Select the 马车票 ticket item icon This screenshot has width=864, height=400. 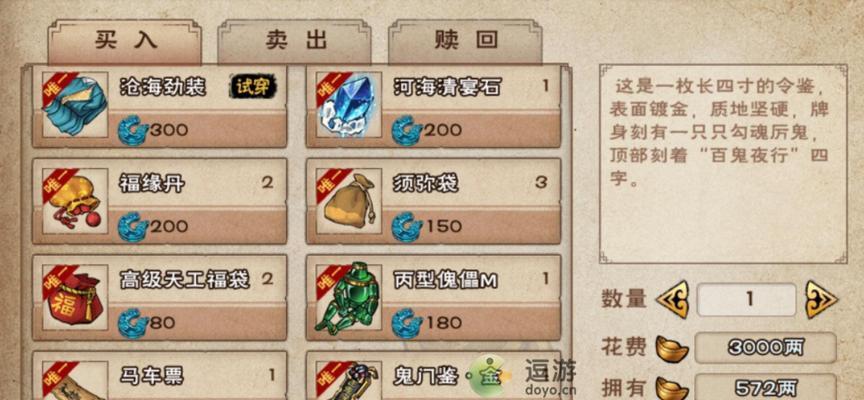(x=74, y=381)
